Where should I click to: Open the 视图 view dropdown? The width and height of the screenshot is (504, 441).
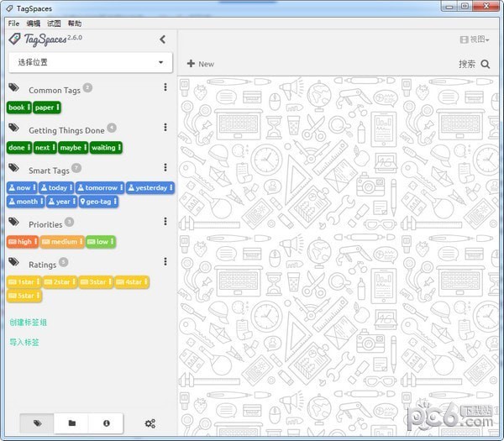tap(475, 39)
